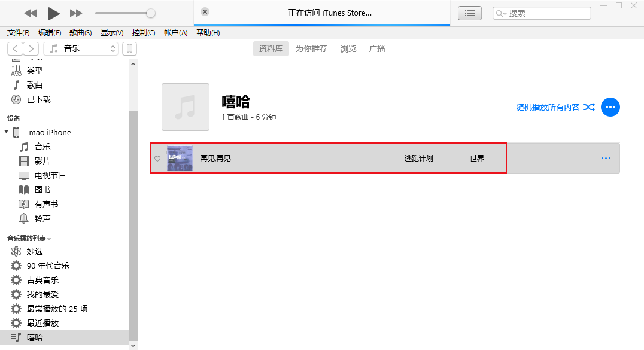
Task: Click the 再见,再见 album cover thumbnail
Action: pyautogui.click(x=180, y=159)
